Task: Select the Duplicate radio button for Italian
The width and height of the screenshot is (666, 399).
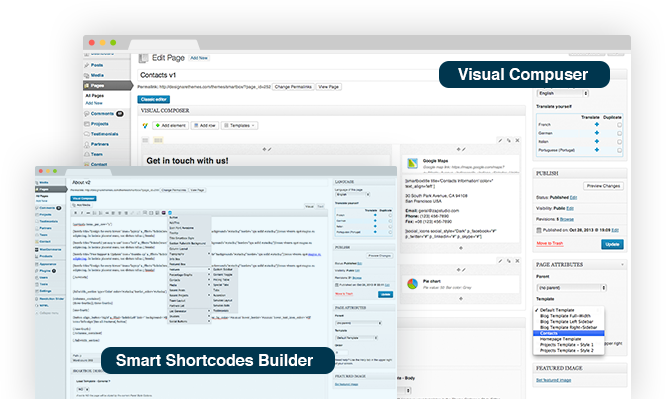Action: [x=619, y=142]
